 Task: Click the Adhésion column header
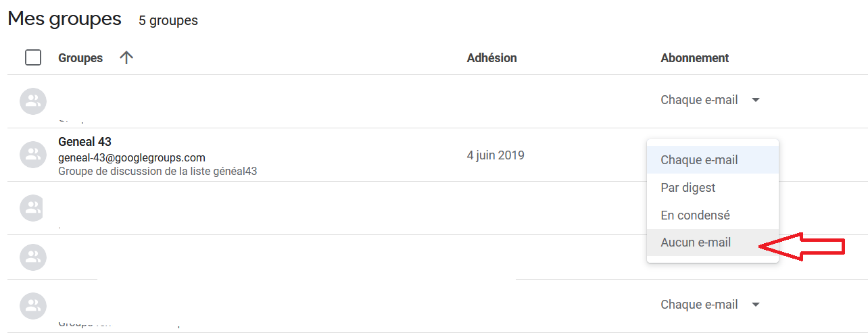(491, 58)
